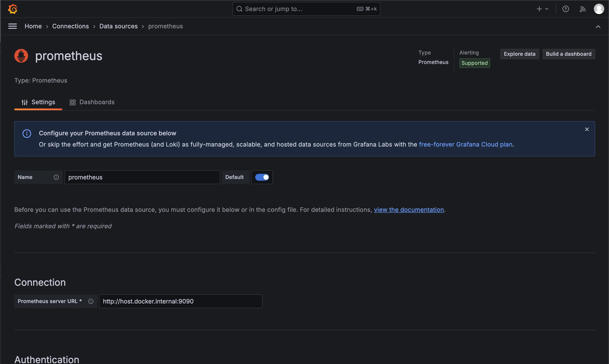Switch to the Dashboards tab

click(x=92, y=102)
